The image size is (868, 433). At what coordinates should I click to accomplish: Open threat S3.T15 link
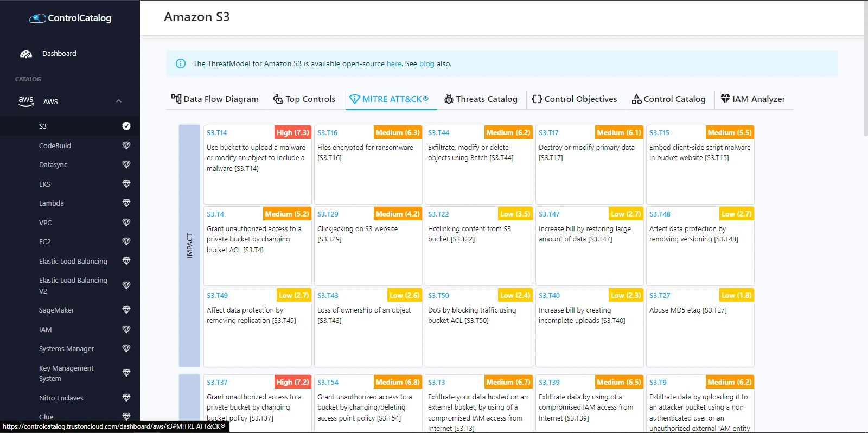(659, 132)
